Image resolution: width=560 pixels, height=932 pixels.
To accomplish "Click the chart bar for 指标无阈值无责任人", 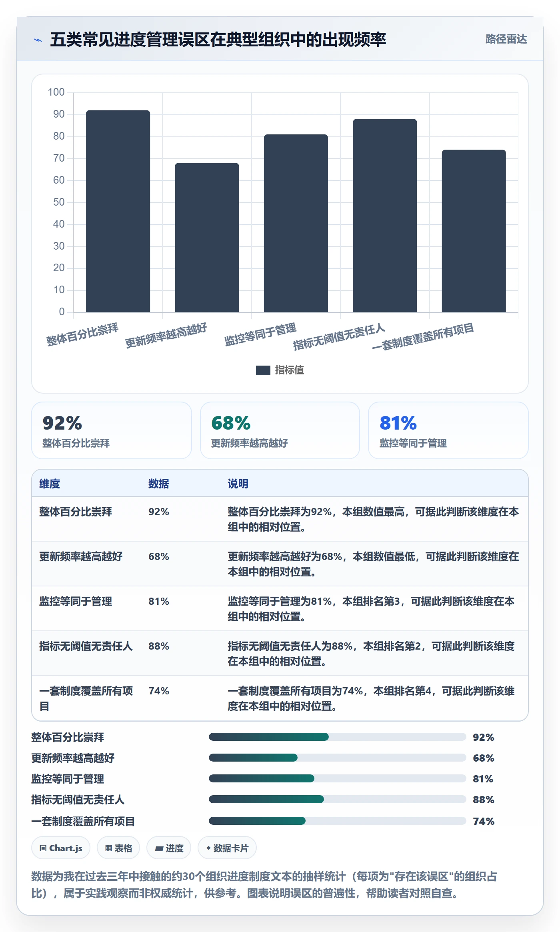I will (x=385, y=216).
